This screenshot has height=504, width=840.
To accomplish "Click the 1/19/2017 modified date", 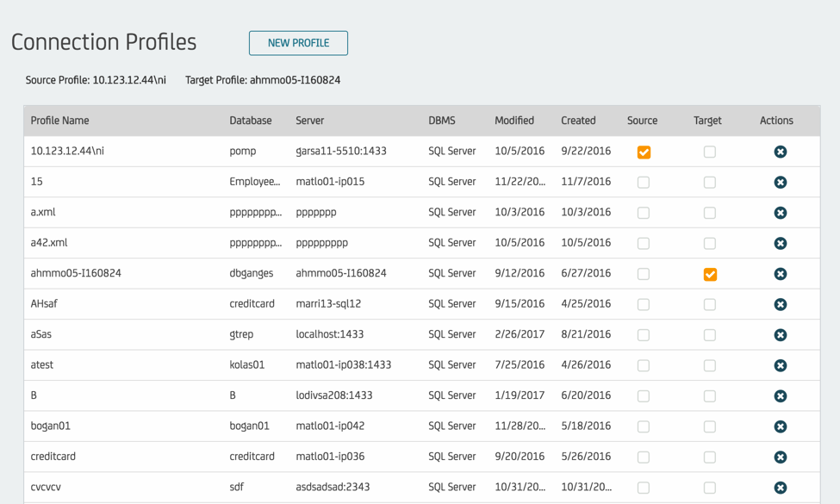I will tap(520, 395).
